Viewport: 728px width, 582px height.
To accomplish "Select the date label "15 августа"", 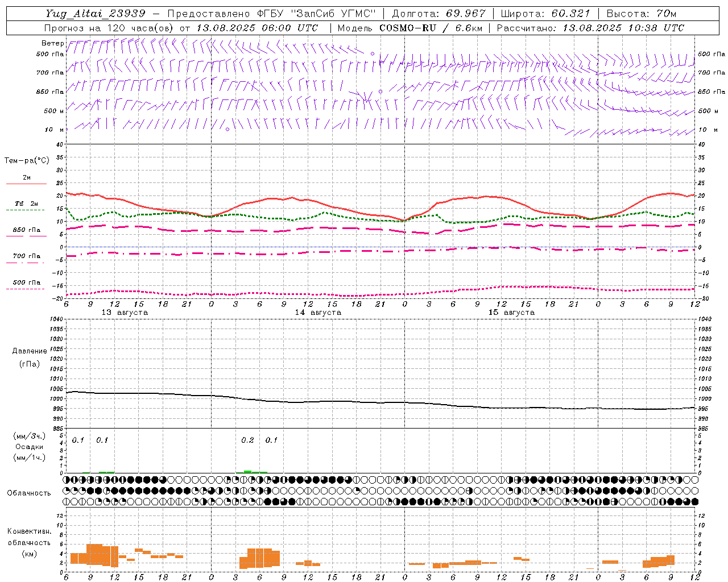I will [x=511, y=313].
